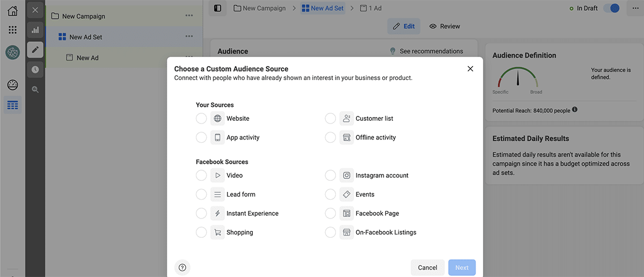Open the top-right more options ellipsis
The height and width of the screenshot is (277, 644).
[635, 8]
